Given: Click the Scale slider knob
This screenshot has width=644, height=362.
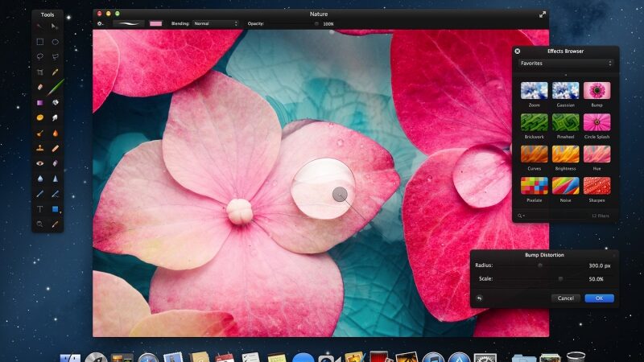Looking at the screenshot, I should click(x=560, y=279).
